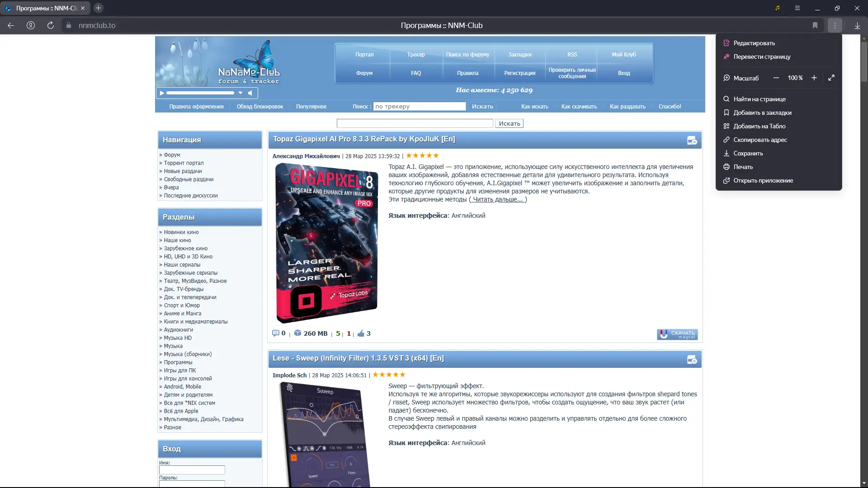Viewport: 868px width, 488px height.
Task: Open the browser three-dots menu button
Action: click(835, 26)
